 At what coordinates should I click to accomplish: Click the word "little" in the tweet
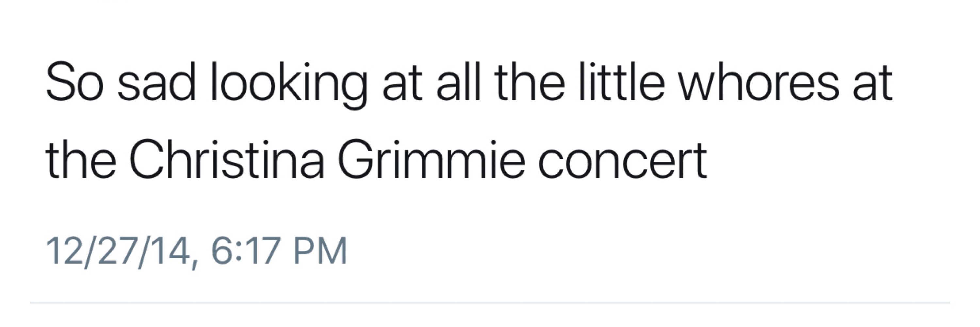[x=622, y=82]
